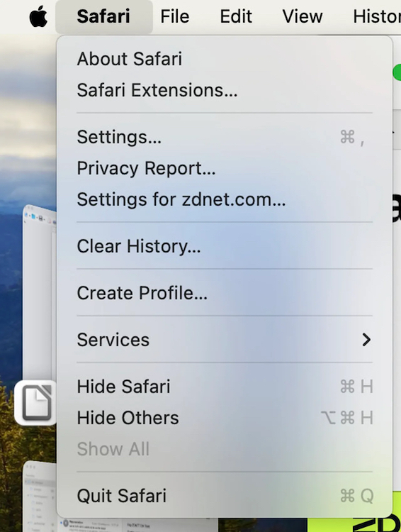Viewport: 401px width, 532px height.
Task: Click the background window thumbnail at the bottom left
Action: [40, 495]
